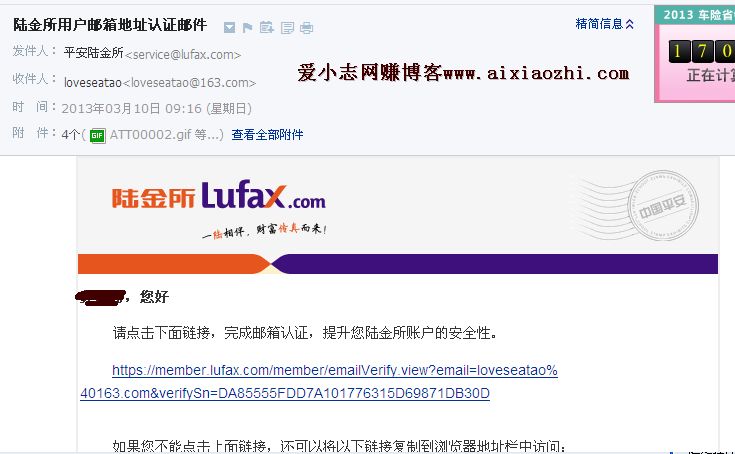Click the Lufax.com logo in the email banner
Screen dimensions: 735x454
[x=218, y=196]
